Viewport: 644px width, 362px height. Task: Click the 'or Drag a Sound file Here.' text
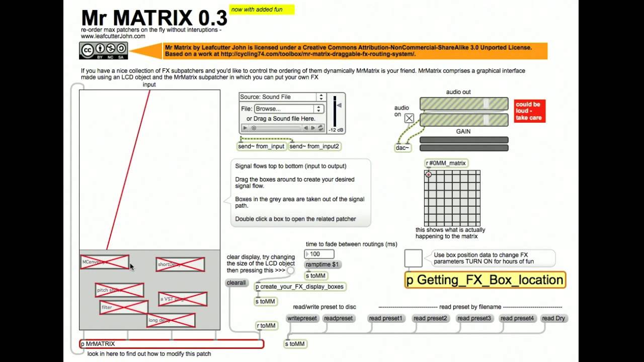[281, 119]
